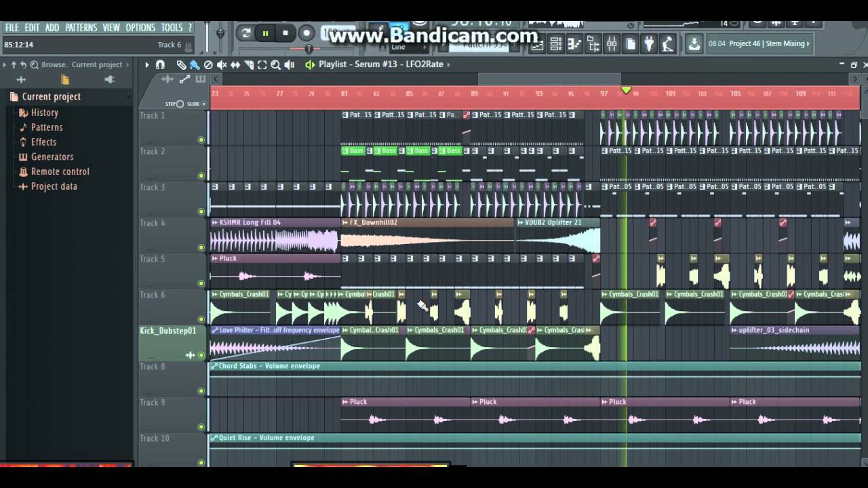Open the FX_Downhill02 clip menu

tap(345, 222)
